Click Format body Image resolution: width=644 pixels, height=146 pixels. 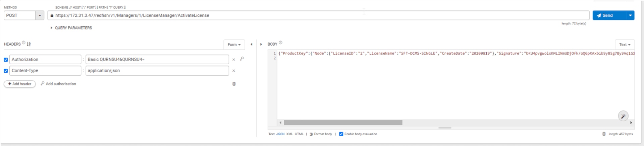tap(321, 134)
